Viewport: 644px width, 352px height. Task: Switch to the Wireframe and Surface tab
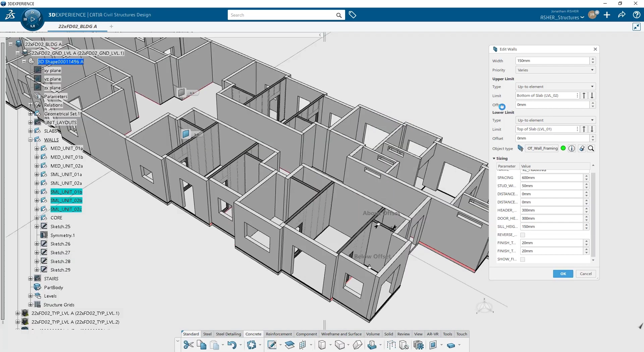click(341, 334)
